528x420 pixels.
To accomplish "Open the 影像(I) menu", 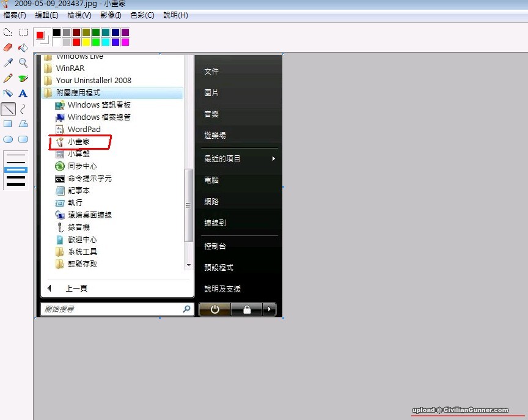I will 111,15.
